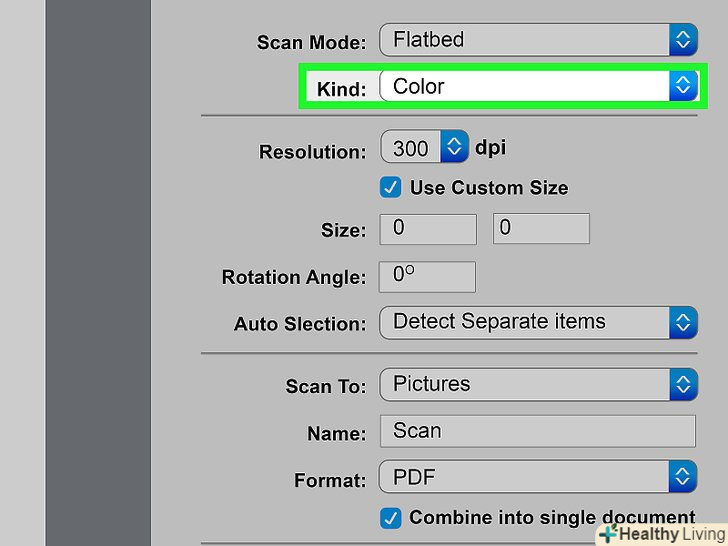Image resolution: width=728 pixels, height=546 pixels.
Task: Click the Use Custom Size label
Action: (x=489, y=187)
